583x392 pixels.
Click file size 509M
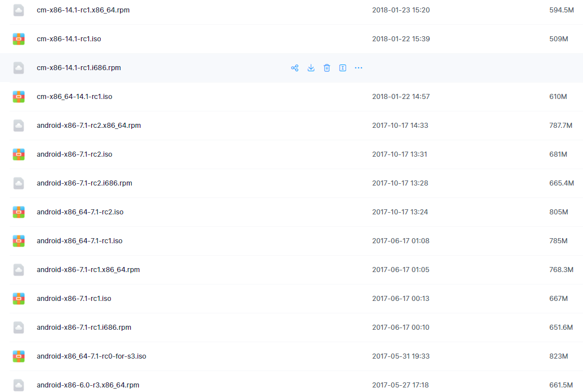click(x=559, y=39)
